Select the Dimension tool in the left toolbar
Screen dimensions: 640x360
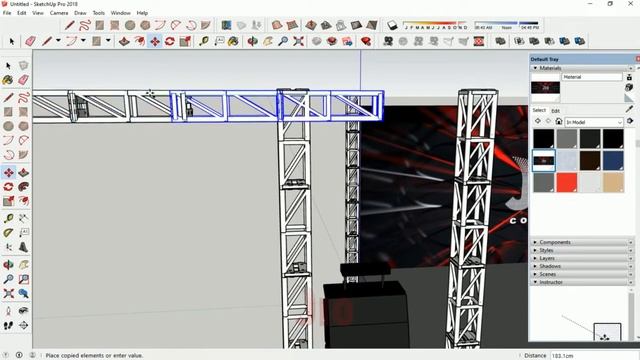[23, 218]
